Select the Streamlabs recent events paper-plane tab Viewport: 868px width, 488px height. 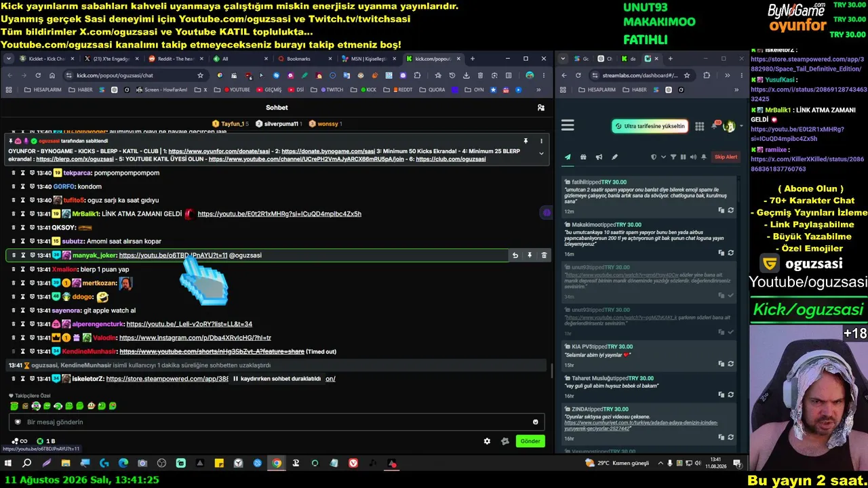coord(568,157)
